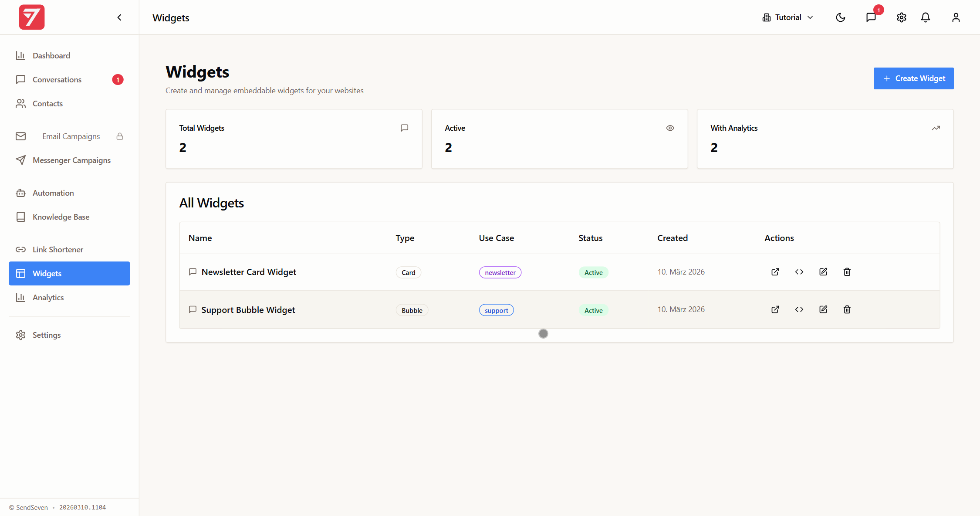The width and height of the screenshot is (980, 516).
Task: Open chat messages icon in header
Action: [x=871, y=17]
